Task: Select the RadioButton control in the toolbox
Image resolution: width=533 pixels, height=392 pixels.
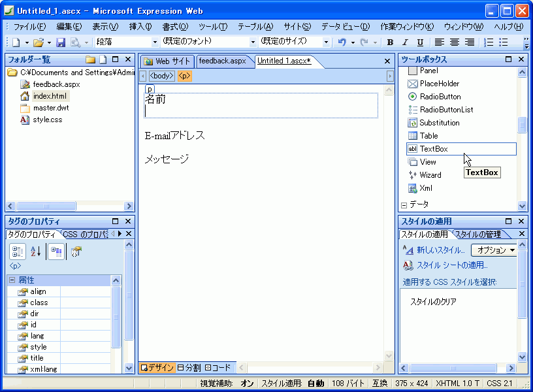Action: (x=440, y=97)
